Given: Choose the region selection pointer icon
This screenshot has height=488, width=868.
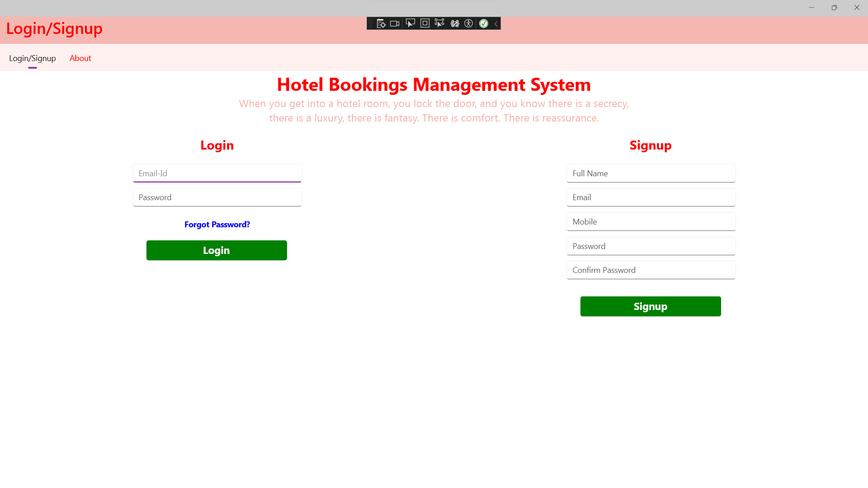Looking at the screenshot, I should click(x=439, y=23).
